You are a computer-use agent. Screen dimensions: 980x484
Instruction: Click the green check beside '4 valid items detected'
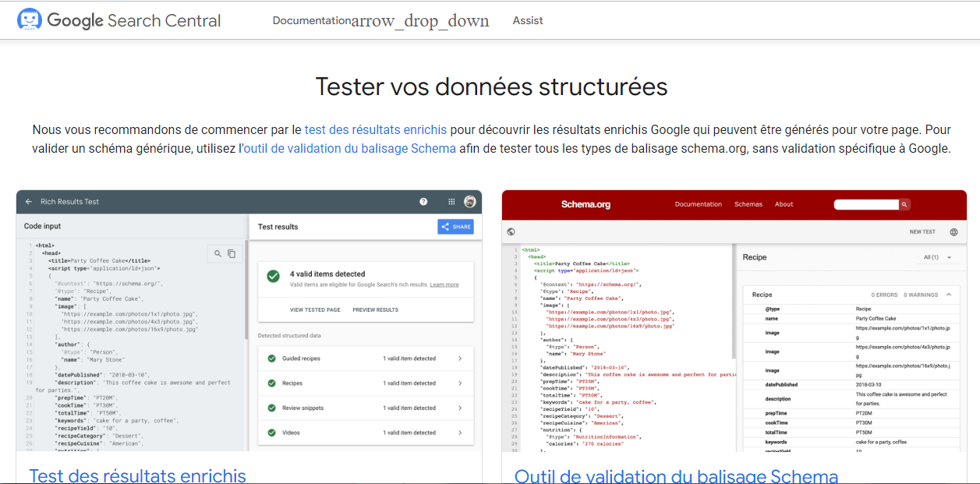tap(273, 276)
